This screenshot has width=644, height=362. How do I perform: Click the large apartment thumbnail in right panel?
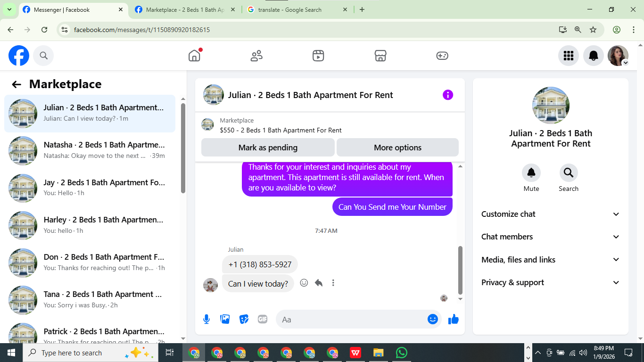coord(551,105)
